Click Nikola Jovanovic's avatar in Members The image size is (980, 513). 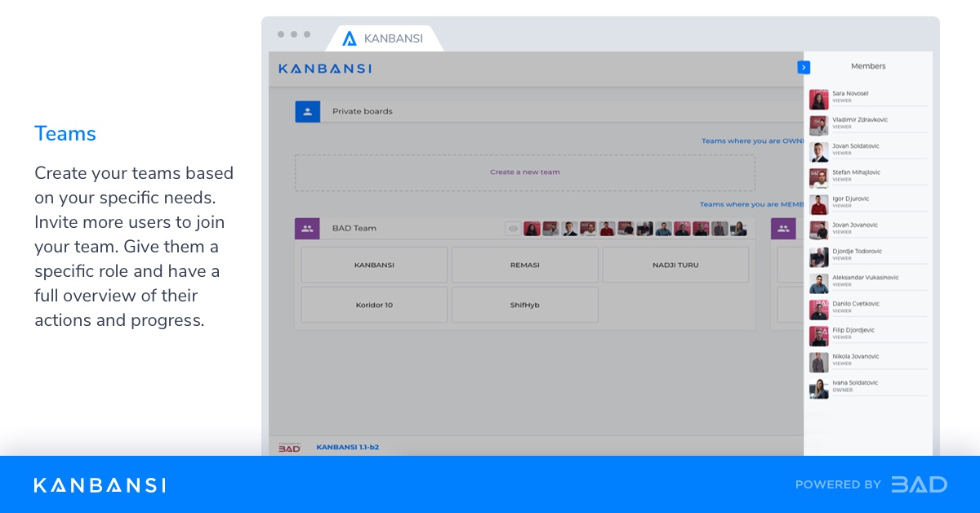(x=818, y=362)
